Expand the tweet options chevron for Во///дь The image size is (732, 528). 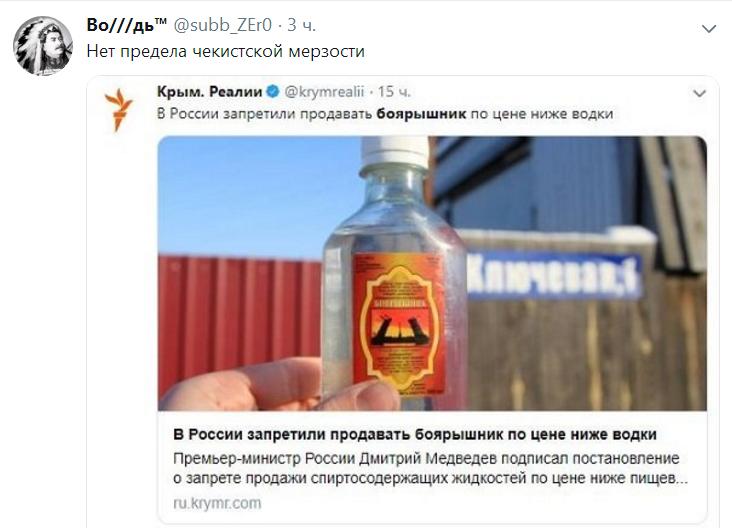tap(709, 29)
